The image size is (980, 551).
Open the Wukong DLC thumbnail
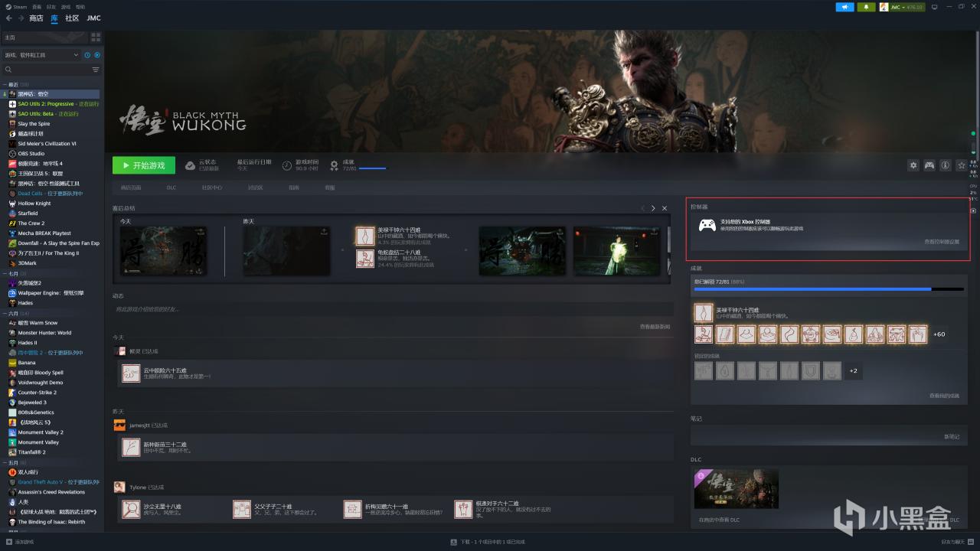[737, 489]
